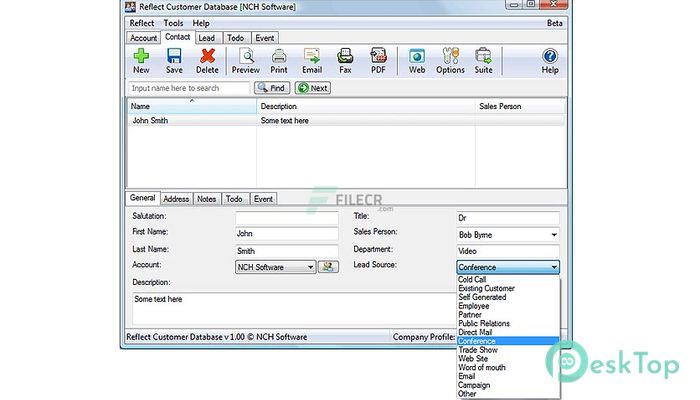Sort by the Name column header
Screen dimensions: 700x400
[x=192, y=106]
